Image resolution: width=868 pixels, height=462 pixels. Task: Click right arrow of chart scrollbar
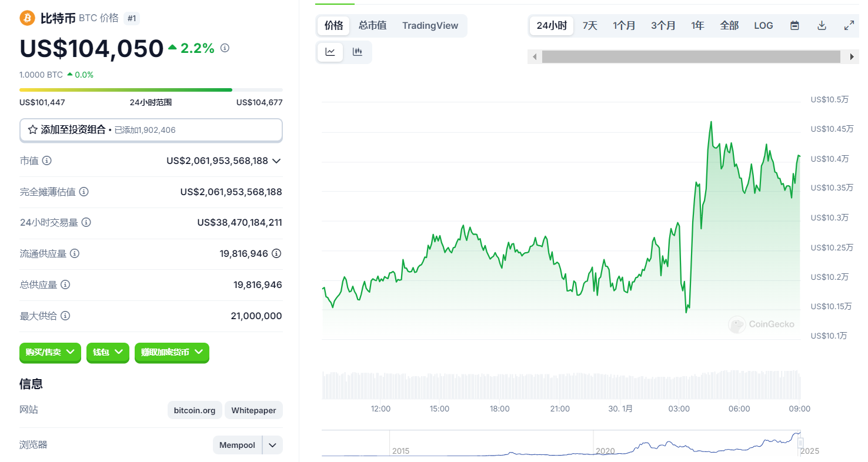pyautogui.click(x=852, y=57)
